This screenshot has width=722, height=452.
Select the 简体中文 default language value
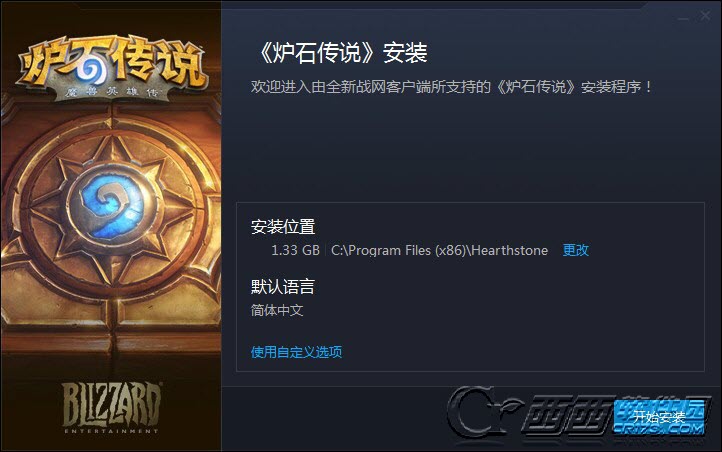coord(277,310)
